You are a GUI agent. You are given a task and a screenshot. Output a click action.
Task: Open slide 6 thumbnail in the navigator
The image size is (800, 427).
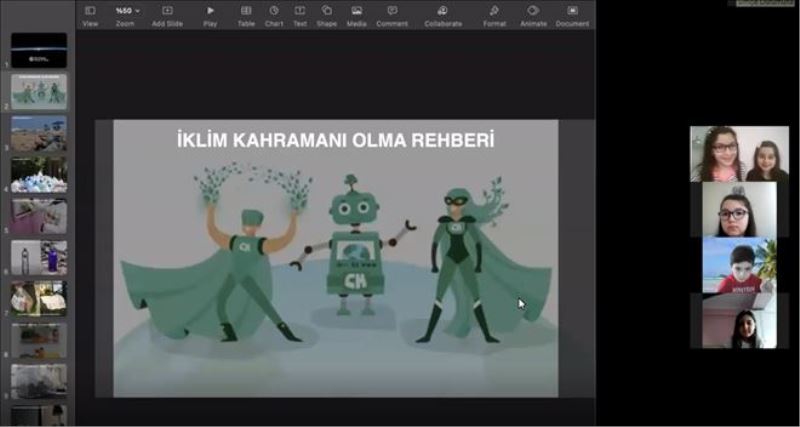click(x=39, y=258)
